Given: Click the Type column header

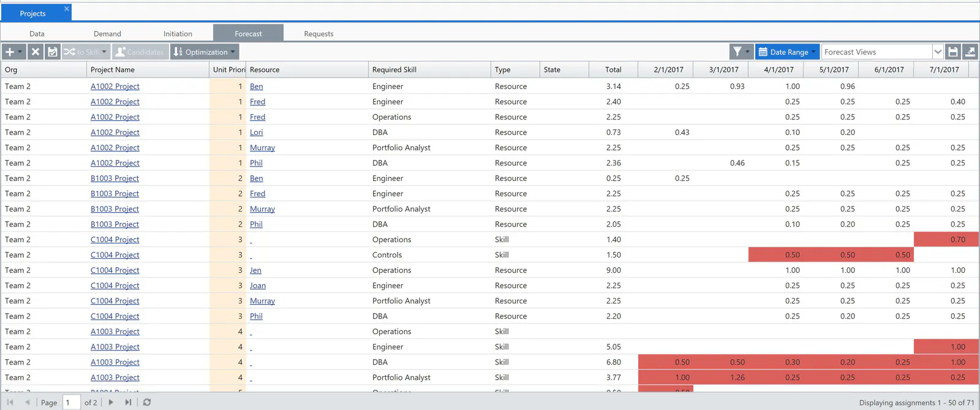Looking at the screenshot, I should tap(515, 70).
